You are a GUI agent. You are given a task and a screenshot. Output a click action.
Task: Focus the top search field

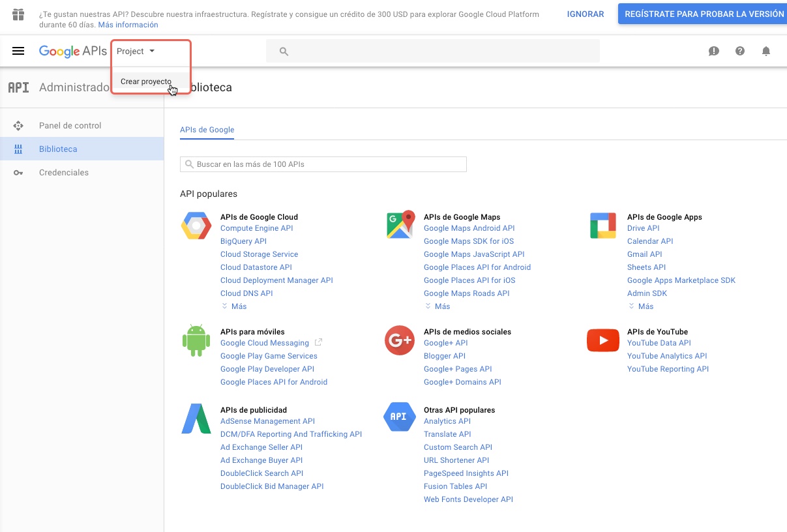(433, 52)
